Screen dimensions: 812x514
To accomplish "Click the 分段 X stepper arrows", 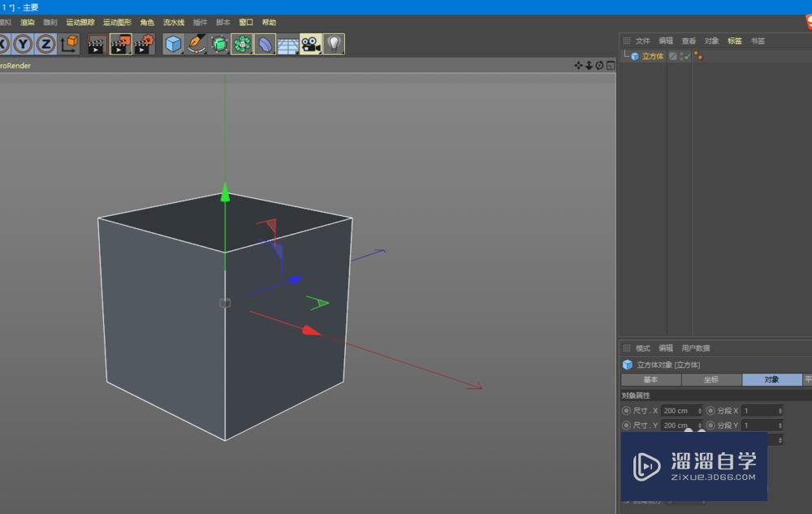I will [x=780, y=411].
